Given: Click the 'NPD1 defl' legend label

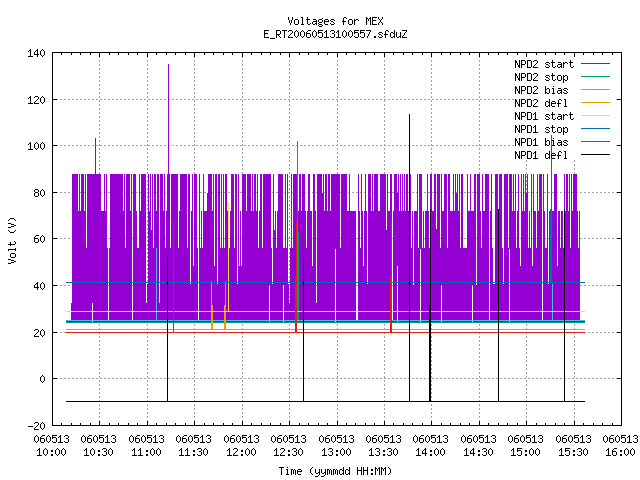Looking at the screenshot, I should point(541,156).
